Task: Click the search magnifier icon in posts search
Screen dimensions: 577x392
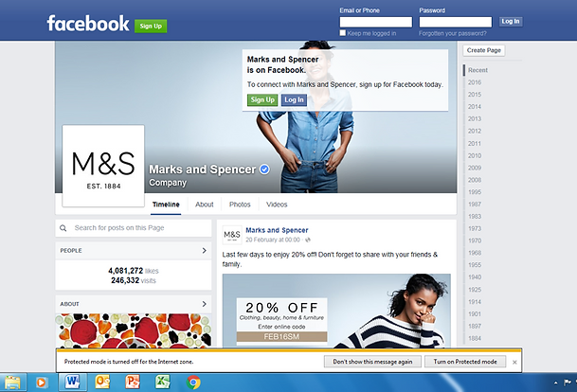Action: pos(63,228)
